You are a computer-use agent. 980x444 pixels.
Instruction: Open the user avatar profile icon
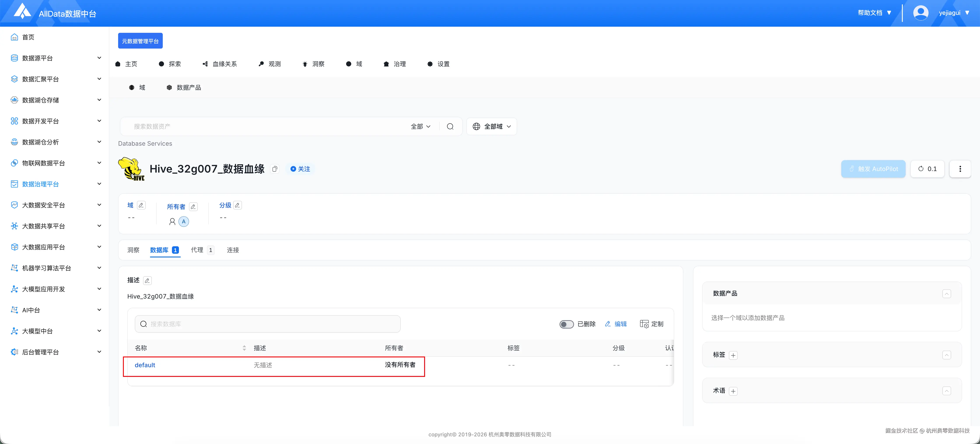click(920, 13)
